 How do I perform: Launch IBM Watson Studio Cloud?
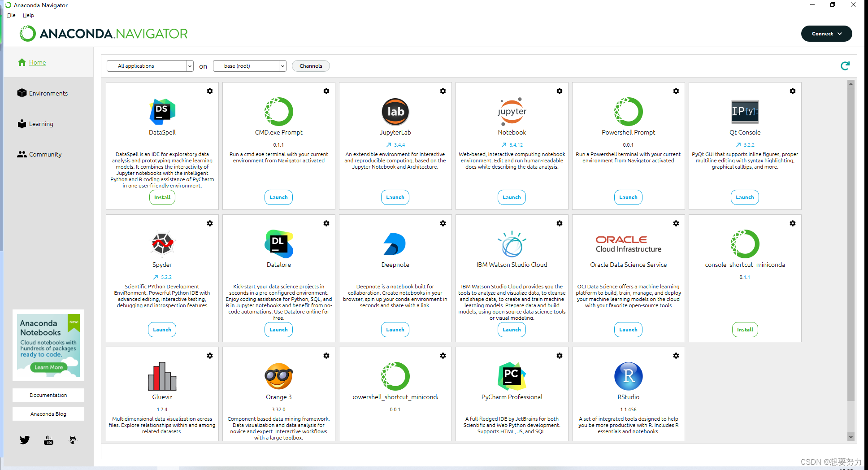pyautogui.click(x=512, y=330)
